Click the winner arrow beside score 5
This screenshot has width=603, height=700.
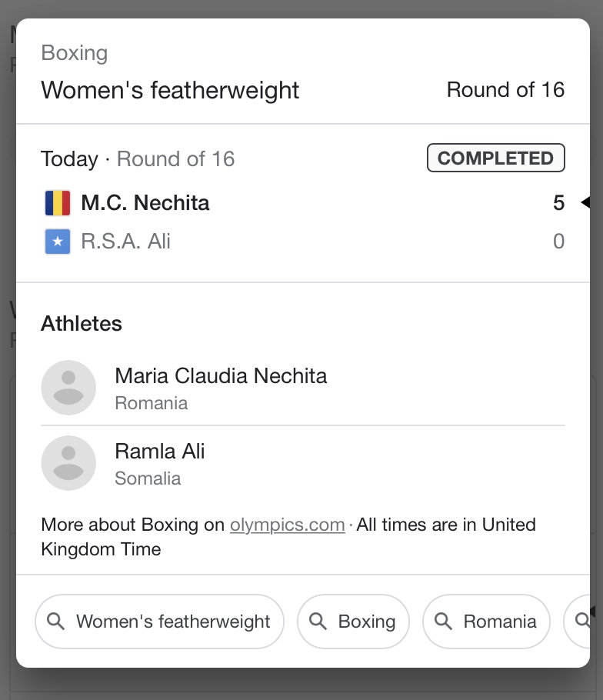(x=585, y=203)
